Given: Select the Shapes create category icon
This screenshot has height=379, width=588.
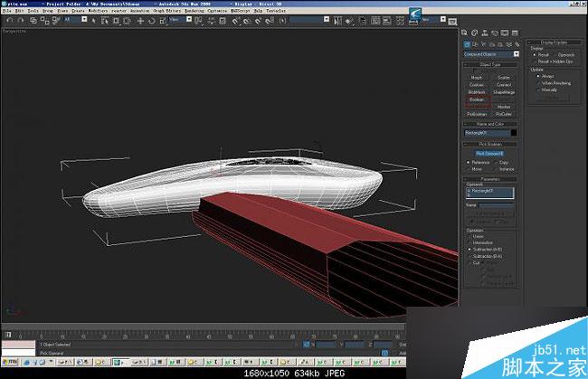Looking at the screenshot, I should coord(475,44).
